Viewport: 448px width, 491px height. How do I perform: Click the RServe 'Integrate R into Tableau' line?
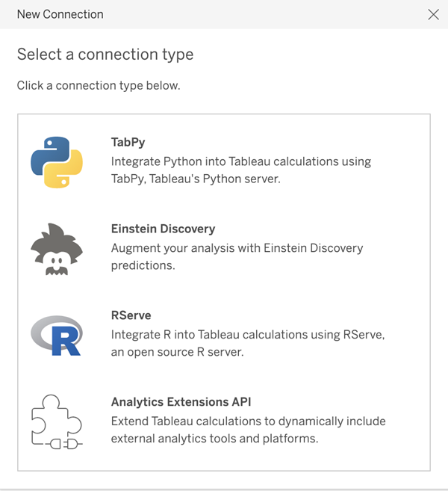(247, 336)
